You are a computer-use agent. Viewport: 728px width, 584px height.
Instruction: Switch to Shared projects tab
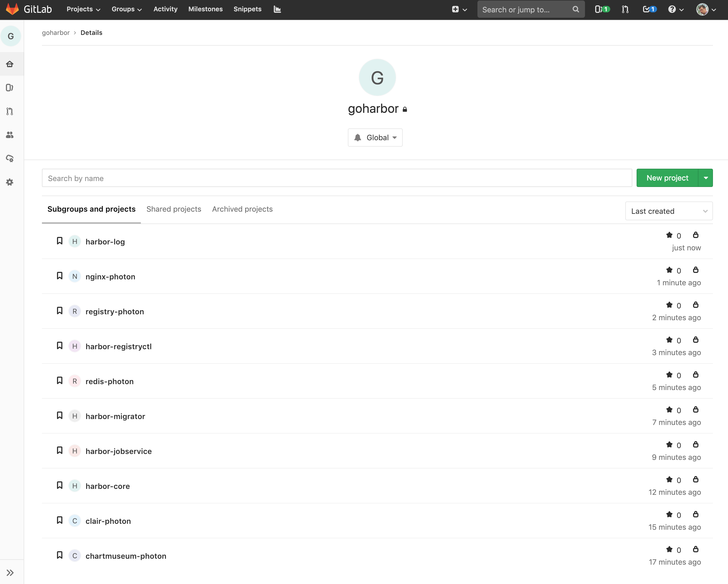tap(174, 209)
